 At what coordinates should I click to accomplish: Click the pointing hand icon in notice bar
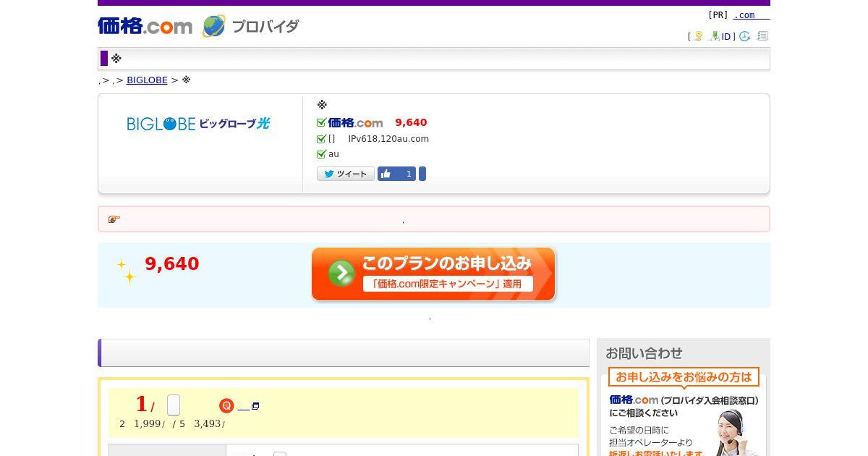click(x=114, y=219)
